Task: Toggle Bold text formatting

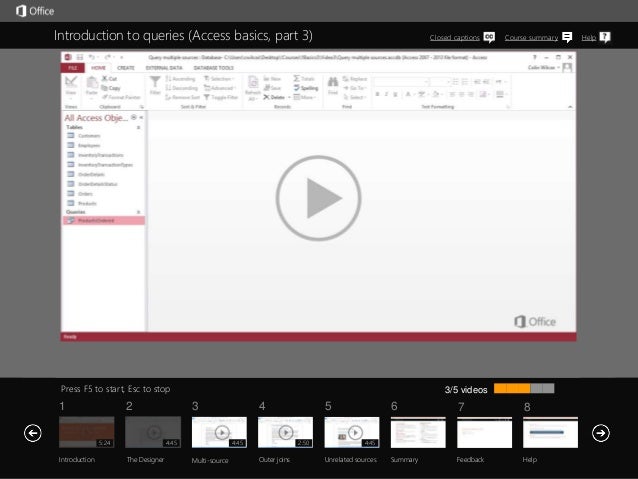Action: [377, 94]
